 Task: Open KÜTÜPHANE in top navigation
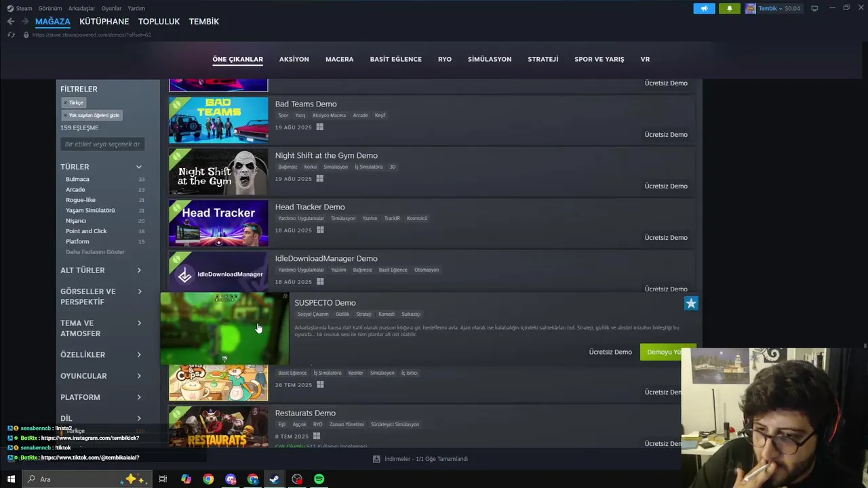click(104, 22)
